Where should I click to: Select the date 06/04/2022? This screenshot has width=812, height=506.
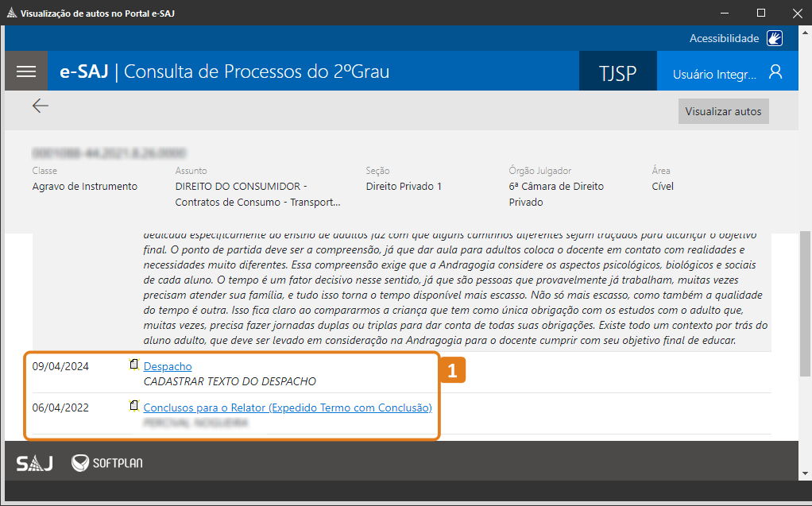coord(60,408)
